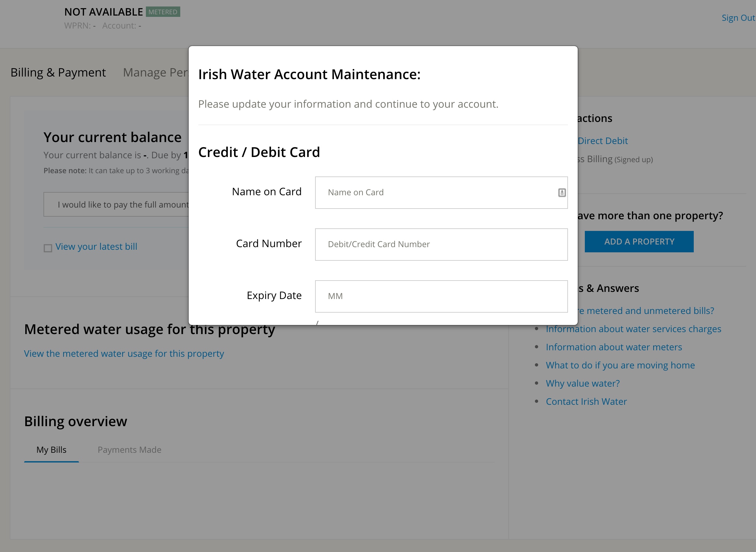Toggle the My Bills tab selection
The image size is (756, 552).
(52, 450)
